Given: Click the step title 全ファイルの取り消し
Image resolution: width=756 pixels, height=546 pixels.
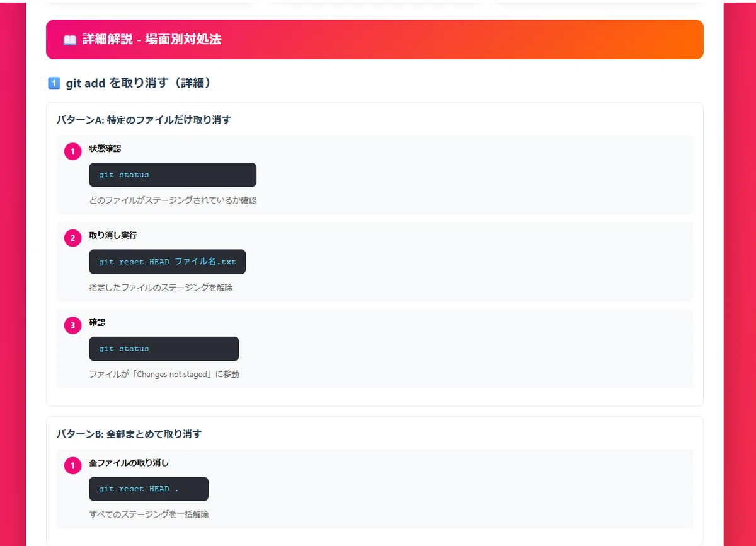Looking at the screenshot, I should click(129, 463).
